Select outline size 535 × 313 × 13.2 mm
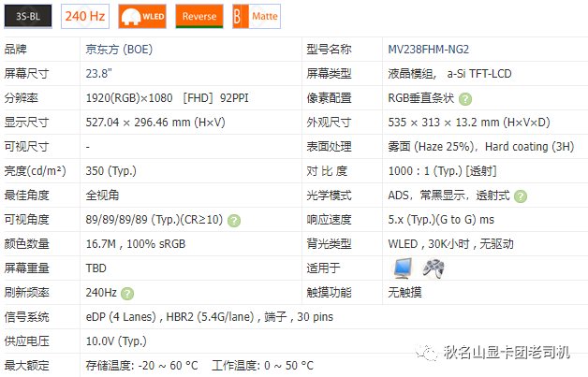The width and height of the screenshot is (588, 377). coord(469,123)
